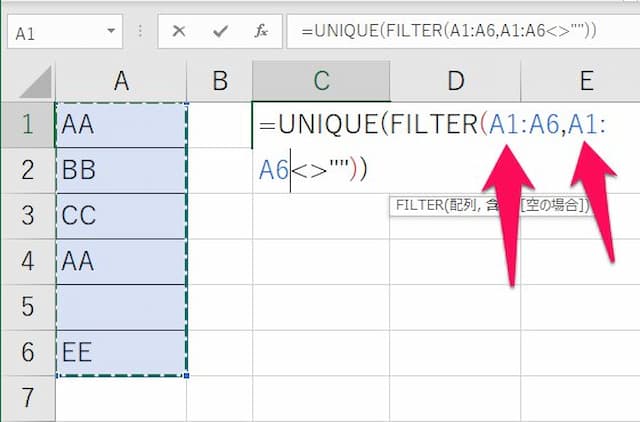This screenshot has width=640, height=422.
Task: Select column C header
Action: 321,82
